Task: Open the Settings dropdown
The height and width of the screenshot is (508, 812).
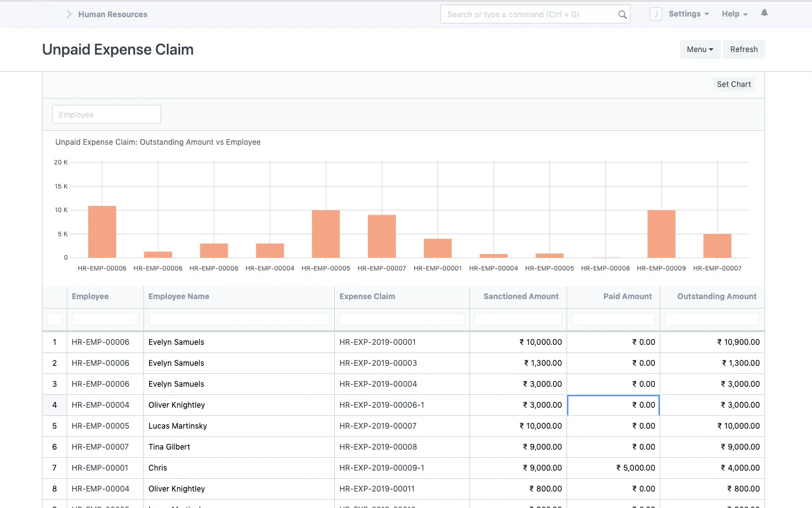Action: click(x=688, y=14)
